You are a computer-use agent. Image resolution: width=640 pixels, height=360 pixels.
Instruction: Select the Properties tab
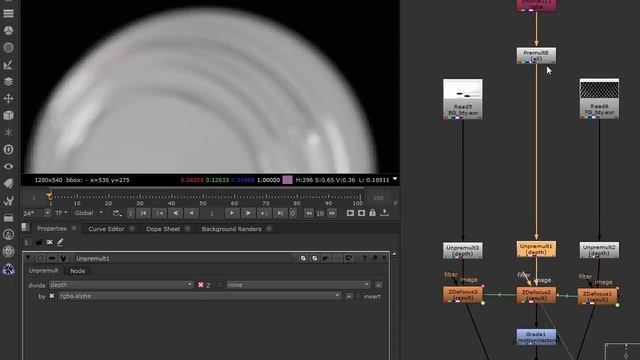(x=52, y=228)
